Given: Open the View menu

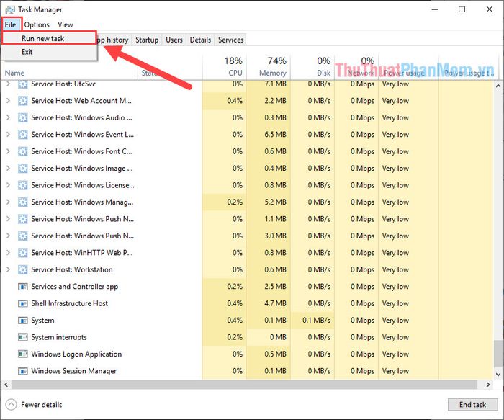Looking at the screenshot, I should click(x=66, y=24).
